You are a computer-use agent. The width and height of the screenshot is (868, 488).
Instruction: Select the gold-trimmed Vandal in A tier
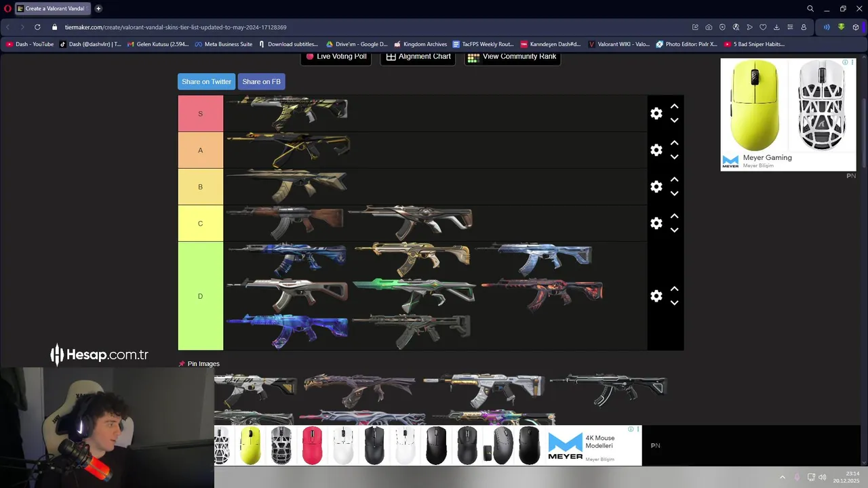point(289,149)
